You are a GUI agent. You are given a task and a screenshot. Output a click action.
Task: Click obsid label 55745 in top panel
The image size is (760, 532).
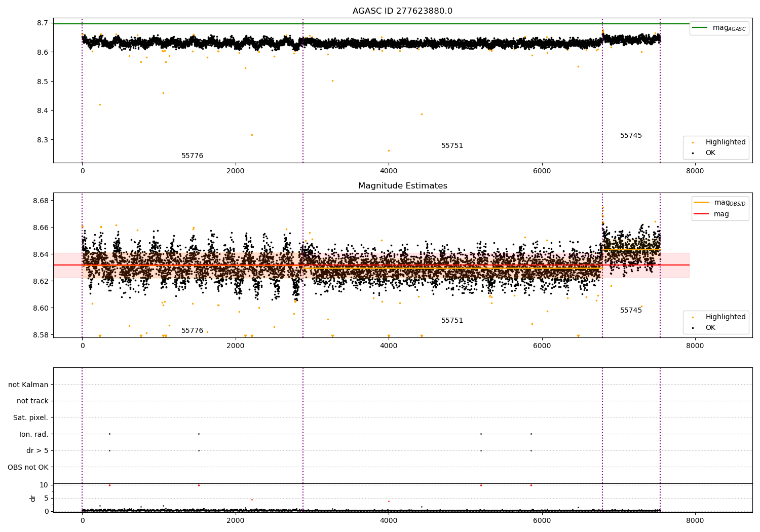click(x=631, y=136)
